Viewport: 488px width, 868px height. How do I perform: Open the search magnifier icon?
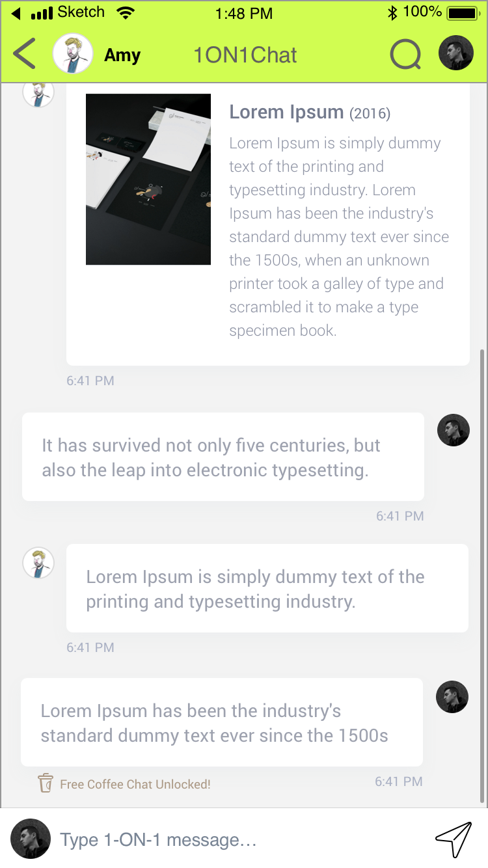point(406,55)
